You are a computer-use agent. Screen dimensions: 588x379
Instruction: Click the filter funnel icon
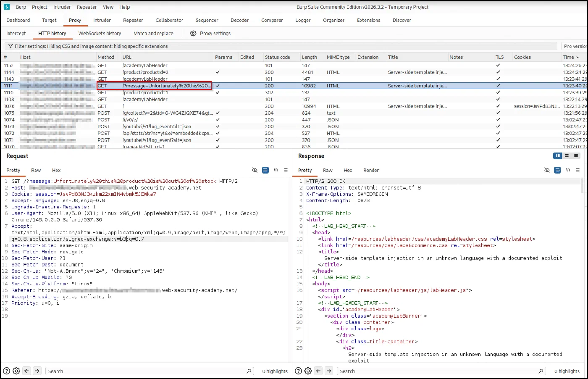click(10, 46)
